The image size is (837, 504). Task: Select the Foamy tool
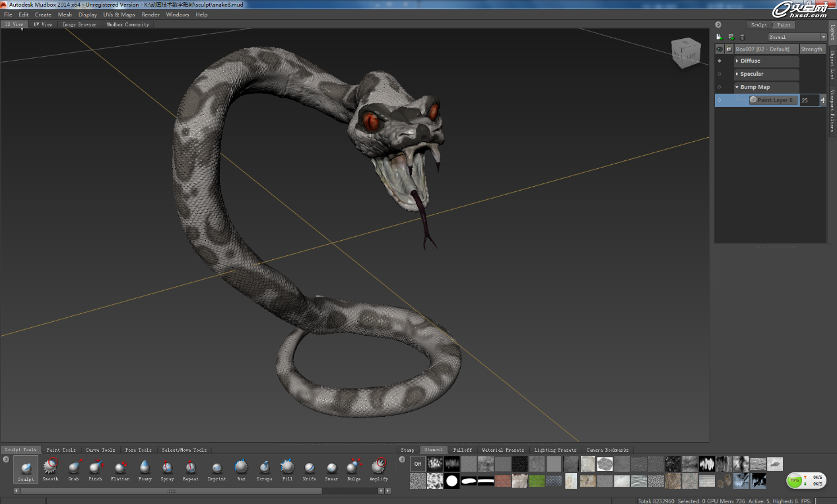(145, 469)
